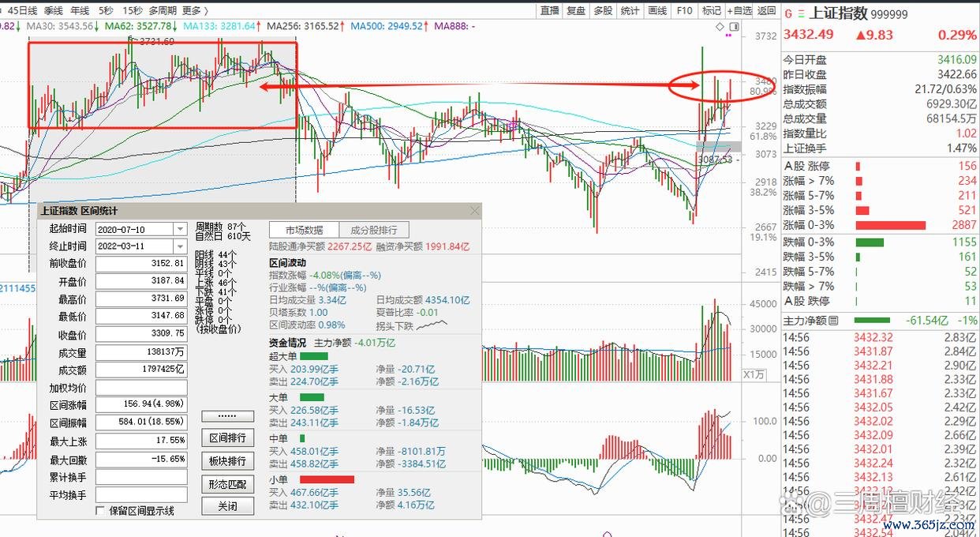
Task: Click the 标记 toolbar button
Action: [712, 10]
